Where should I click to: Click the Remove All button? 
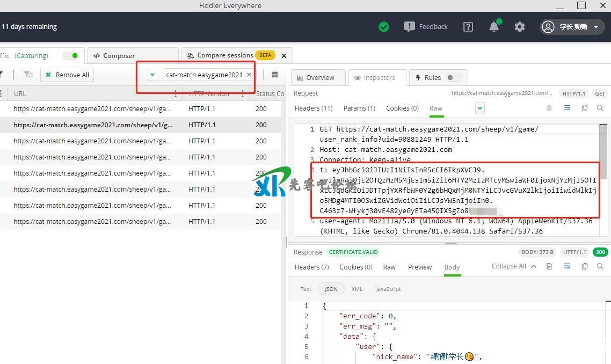coord(67,75)
